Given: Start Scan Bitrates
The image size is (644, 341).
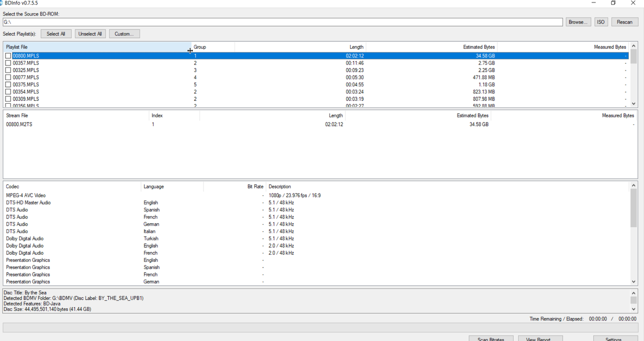Looking at the screenshot, I should [492, 338].
